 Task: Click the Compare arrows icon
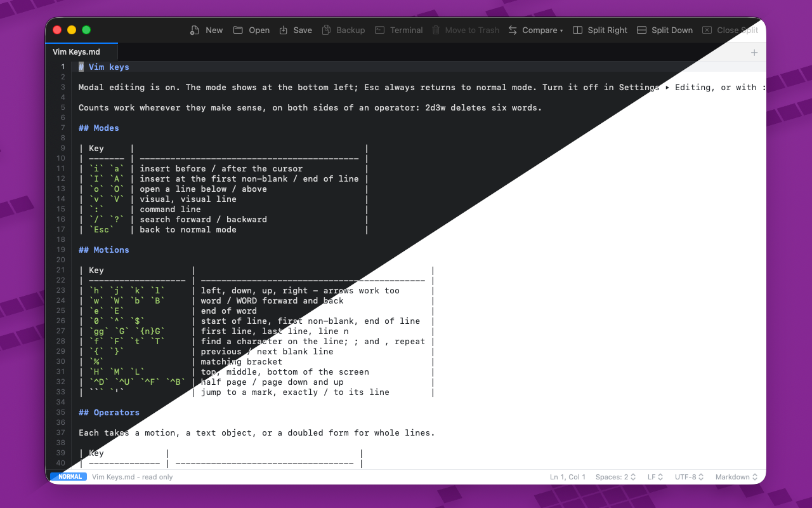click(x=513, y=30)
